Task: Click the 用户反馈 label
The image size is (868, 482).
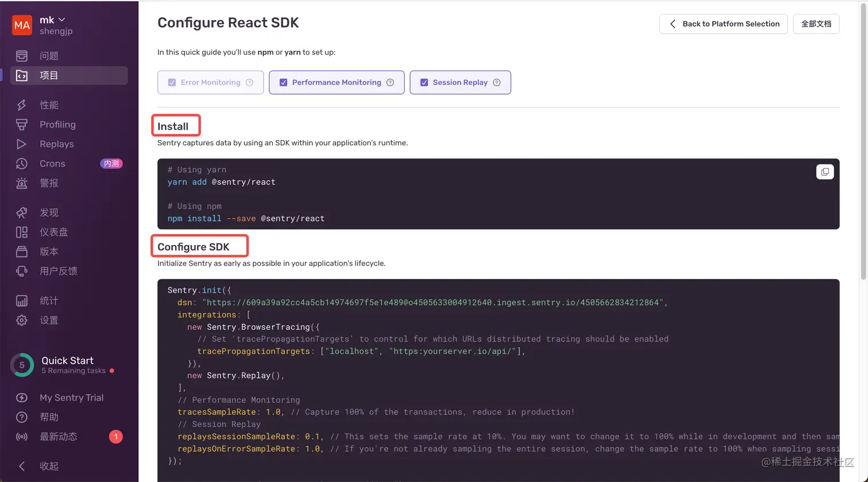Action: 59,271
